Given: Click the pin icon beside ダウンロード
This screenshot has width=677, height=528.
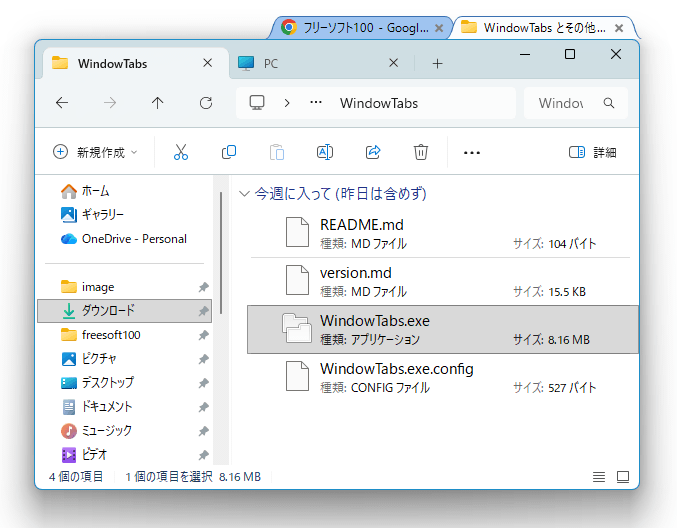Looking at the screenshot, I should [203, 311].
